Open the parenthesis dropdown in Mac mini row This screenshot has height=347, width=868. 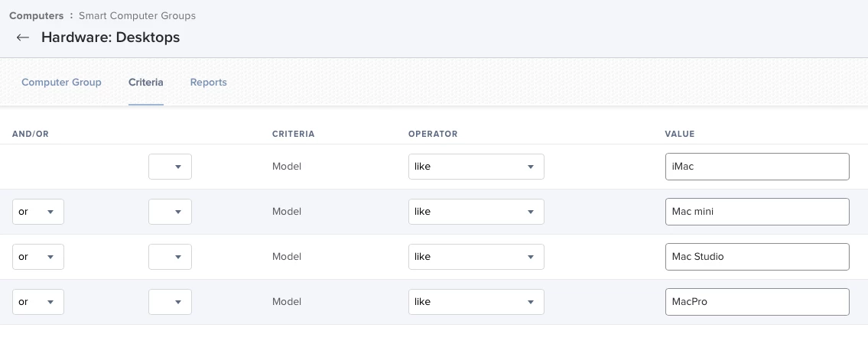point(170,212)
